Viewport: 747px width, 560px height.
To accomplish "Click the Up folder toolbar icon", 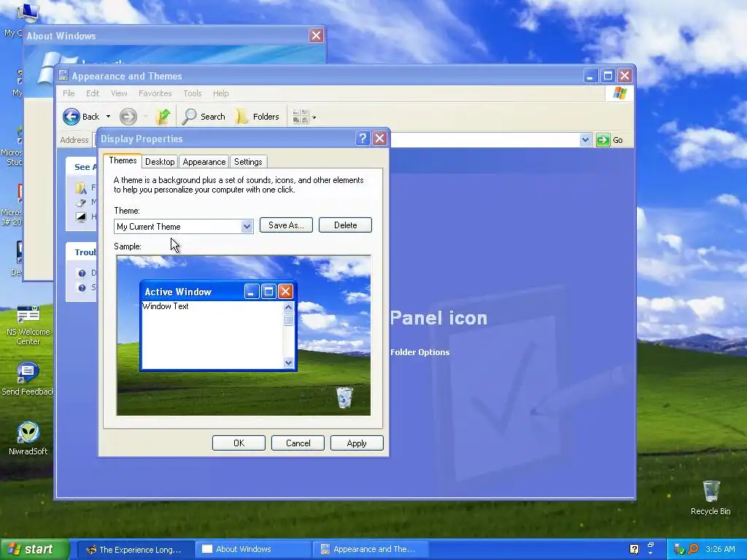I will point(163,117).
